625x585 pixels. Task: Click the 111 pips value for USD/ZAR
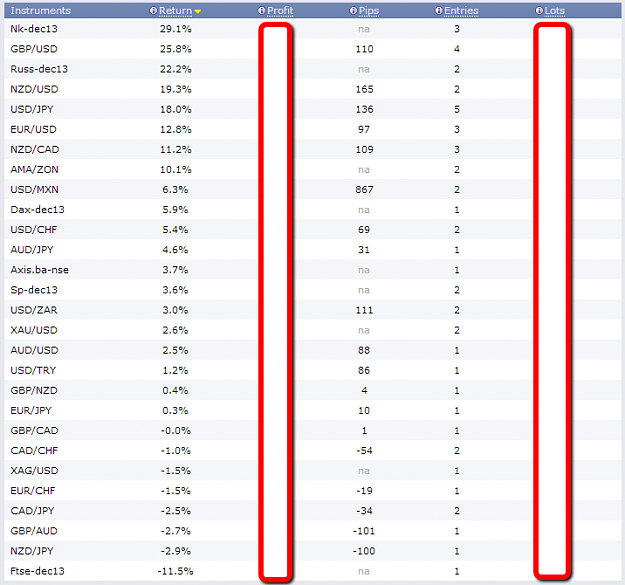click(x=364, y=310)
